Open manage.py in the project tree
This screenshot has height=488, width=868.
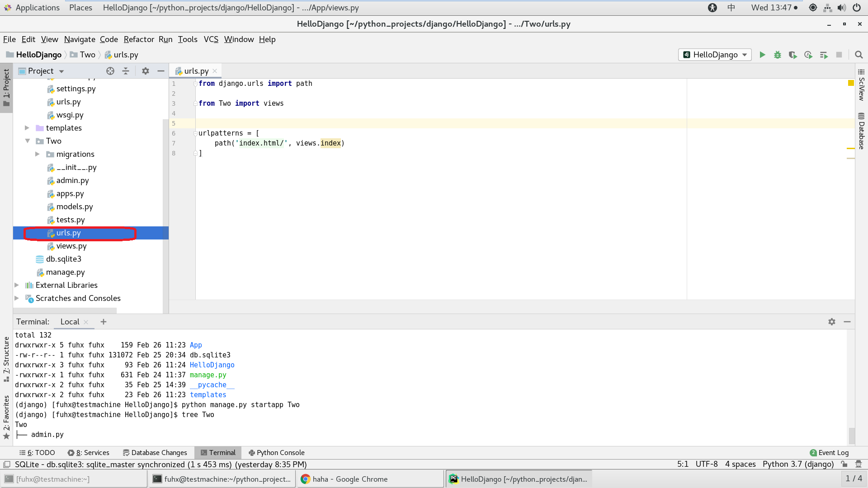tap(65, 272)
